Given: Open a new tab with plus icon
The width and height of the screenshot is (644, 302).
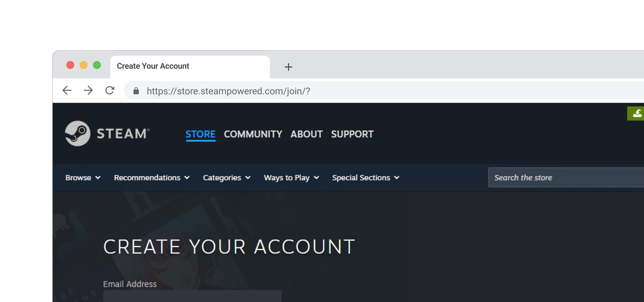Looking at the screenshot, I should coord(288,67).
